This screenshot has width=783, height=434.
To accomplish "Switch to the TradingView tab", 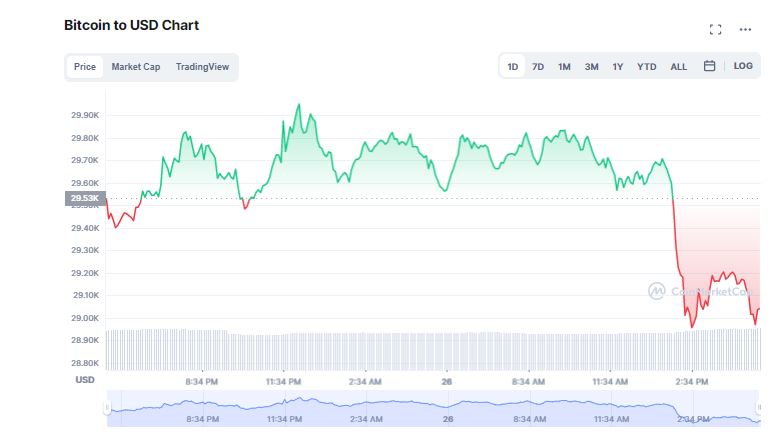I will click(x=202, y=67).
